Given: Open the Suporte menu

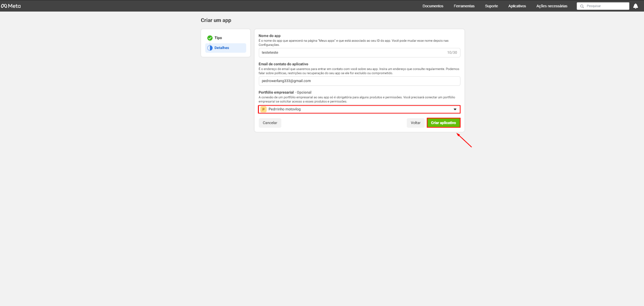Looking at the screenshot, I should (x=491, y=6).
